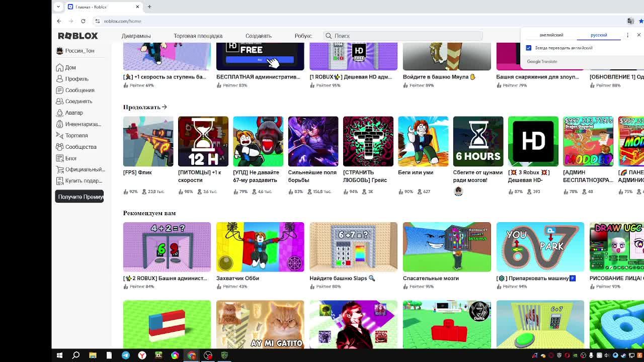Open the Захватчик Обби title link
The image size is (644, 362).
pos(237,278)
